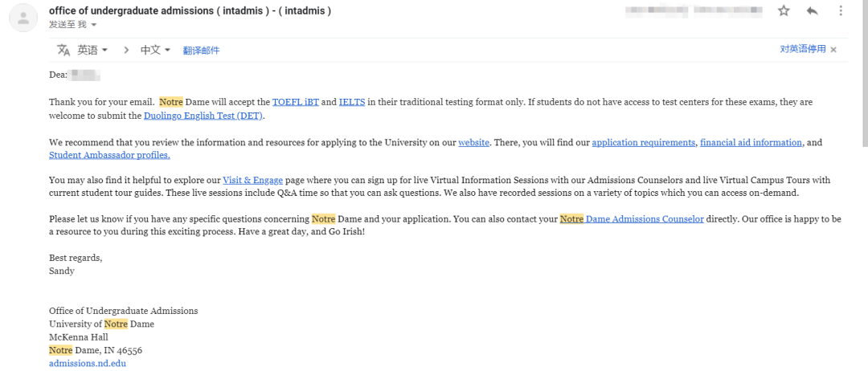Click the translate icon in the translation bar
The image size is (868, 371).
[x=63, y=50]
